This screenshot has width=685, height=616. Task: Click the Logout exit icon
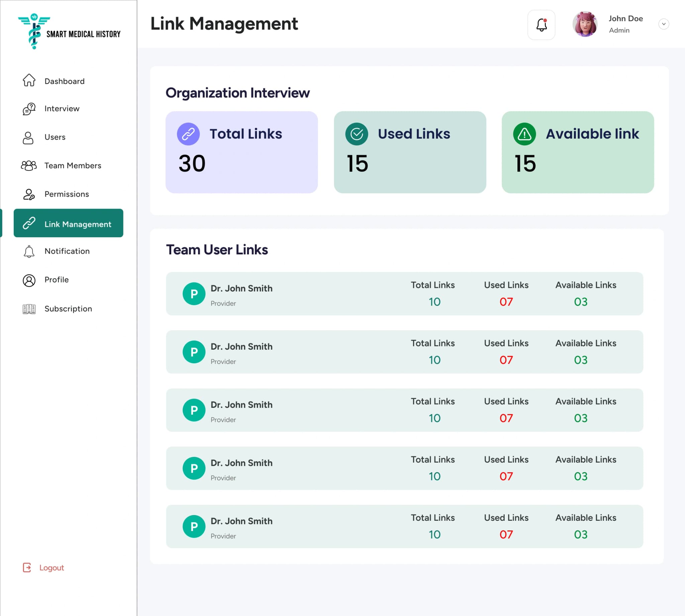[x=27, y=568]
